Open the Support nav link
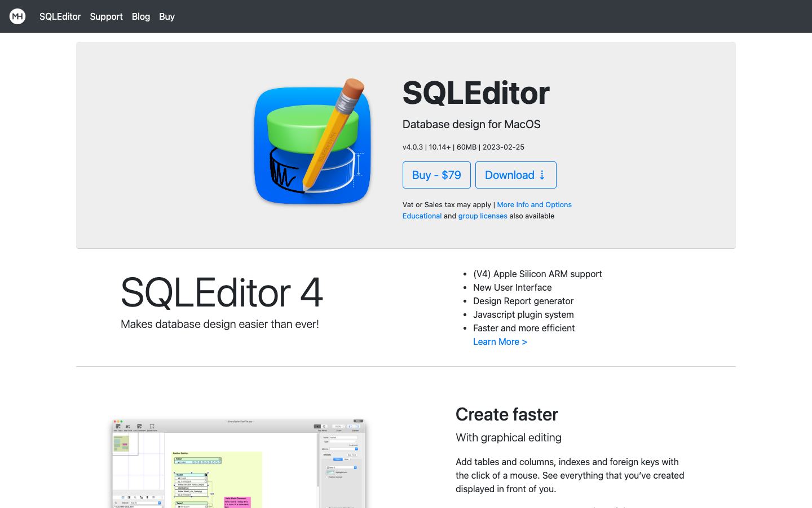812x508 pixels. (x=106, y=16)
